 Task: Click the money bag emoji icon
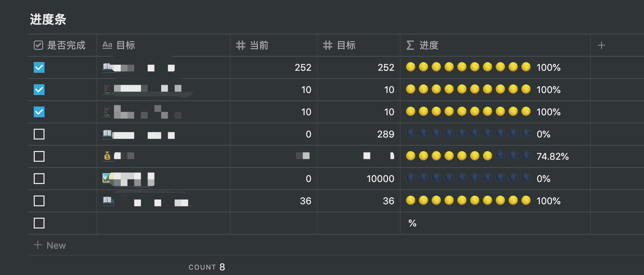click(x=107, y=156)
